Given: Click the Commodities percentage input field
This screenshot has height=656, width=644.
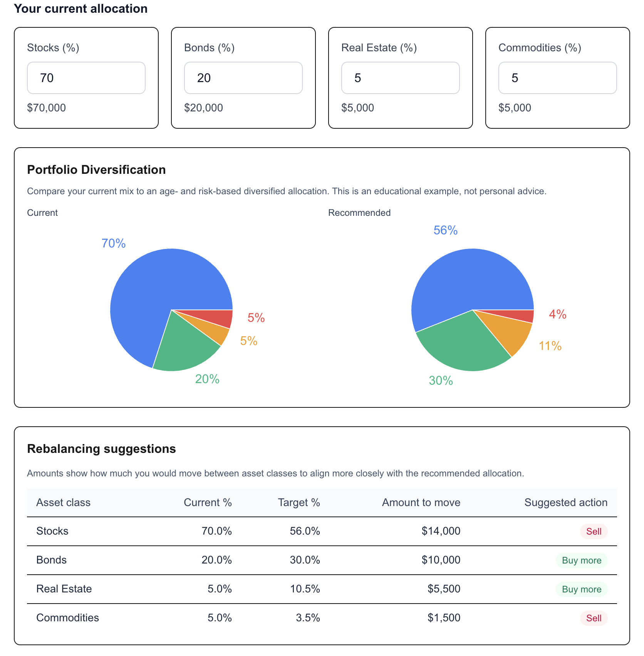Looking at the screenshot, I should [557, 77].
